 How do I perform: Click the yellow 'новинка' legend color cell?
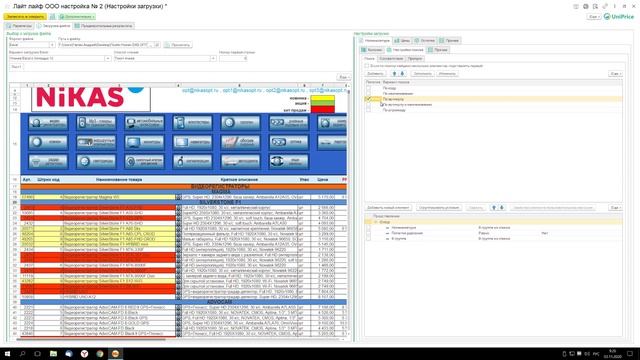322,98
